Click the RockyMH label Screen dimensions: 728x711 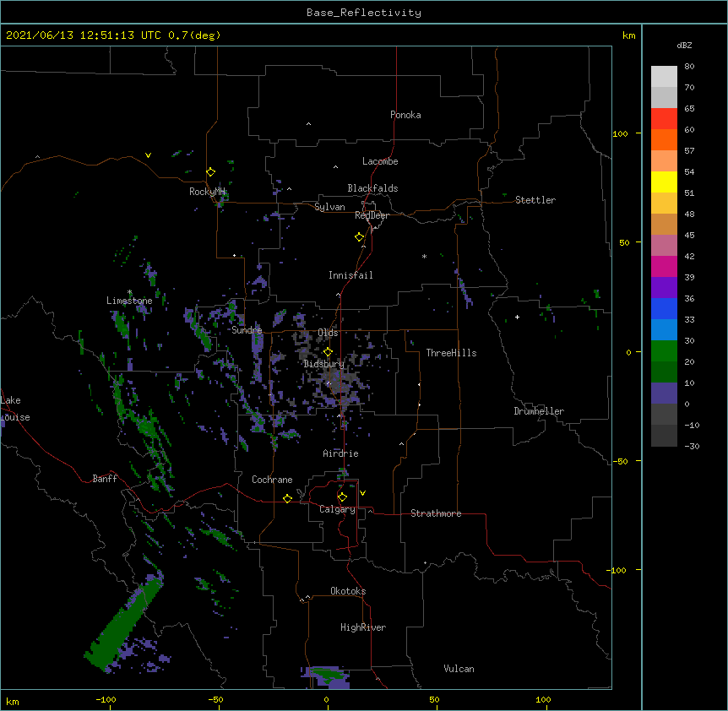tap(207, 192)
